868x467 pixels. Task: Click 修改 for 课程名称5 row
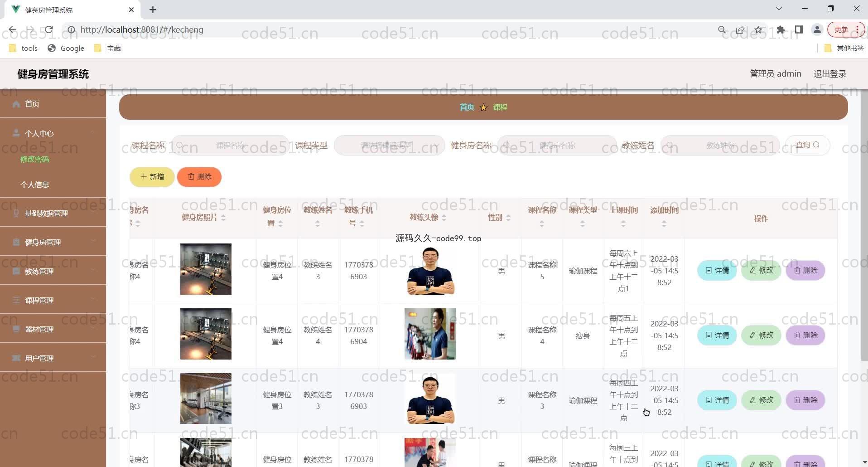761,270
